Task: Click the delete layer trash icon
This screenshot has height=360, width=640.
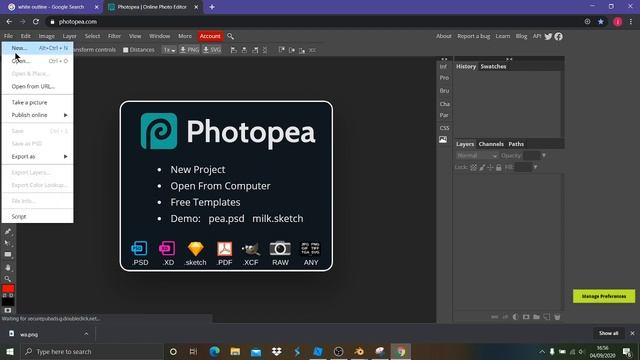Action: coord(558,317)
